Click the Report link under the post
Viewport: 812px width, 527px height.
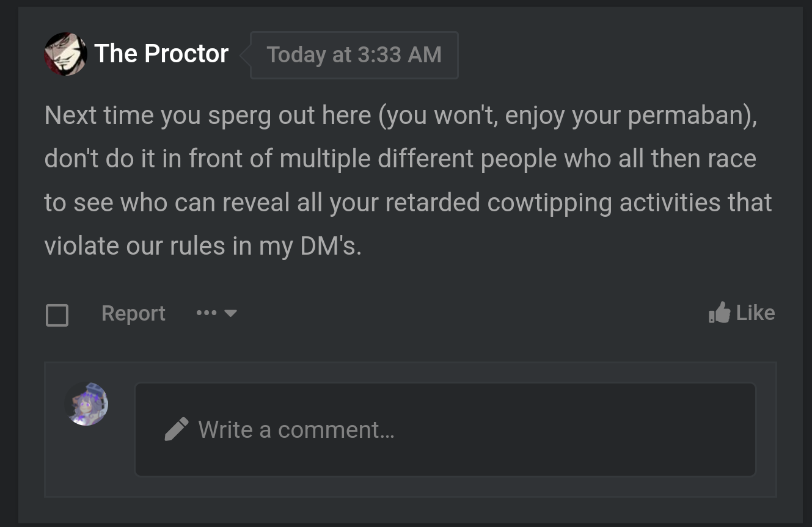pyautogui.click(x=133, y=313)
